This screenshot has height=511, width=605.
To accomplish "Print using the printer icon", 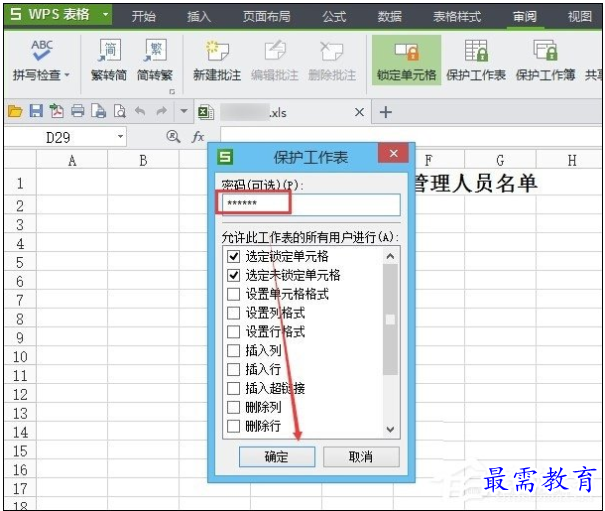I will tap(78, 112).
